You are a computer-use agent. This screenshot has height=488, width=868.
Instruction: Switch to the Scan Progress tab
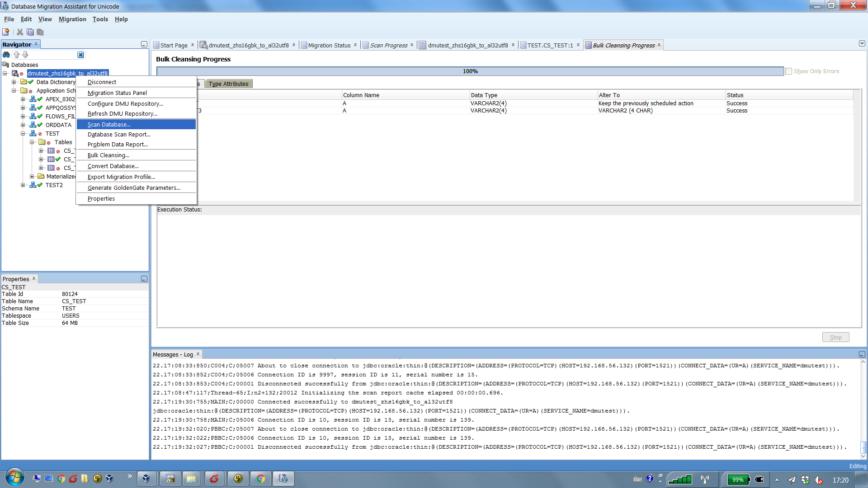pos(389,45)
